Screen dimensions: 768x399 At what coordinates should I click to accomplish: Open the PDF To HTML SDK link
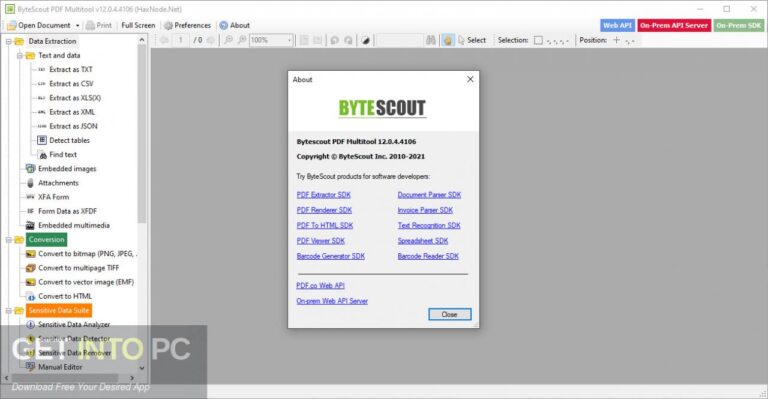(325, 226)
